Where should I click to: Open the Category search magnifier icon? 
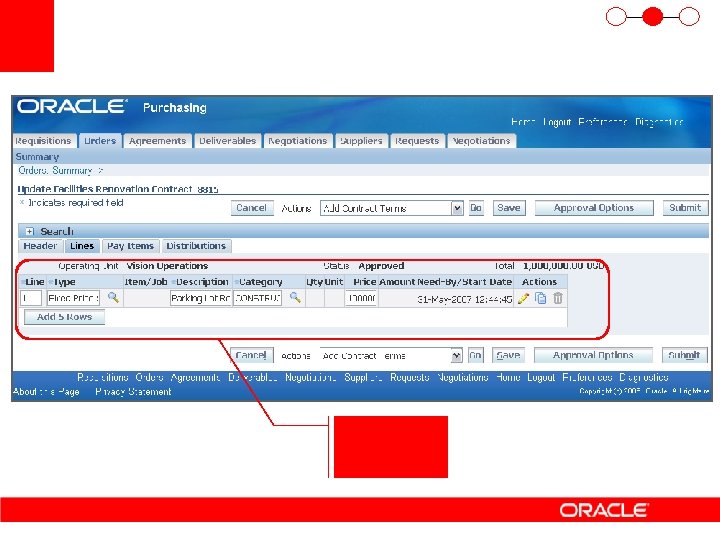pos(295,298)
